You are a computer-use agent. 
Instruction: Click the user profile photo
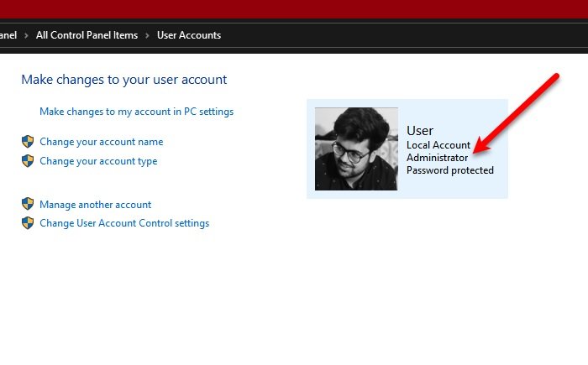coord(356,149)
